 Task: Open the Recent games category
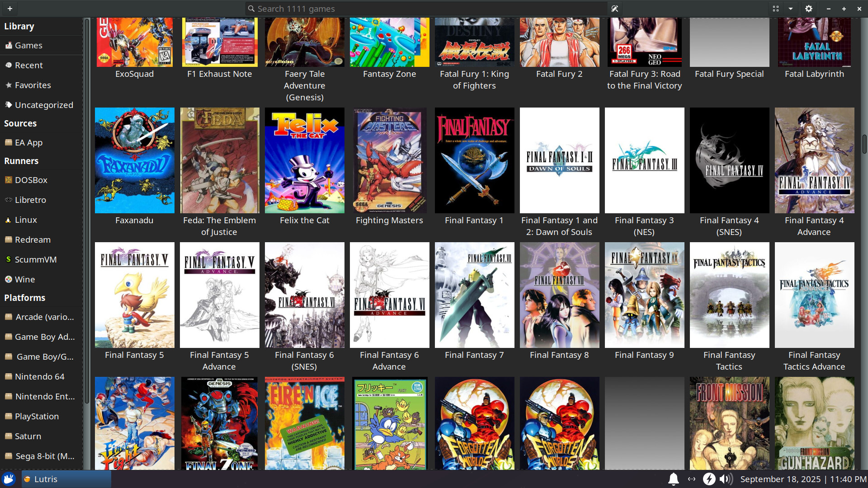pos(28,65)
